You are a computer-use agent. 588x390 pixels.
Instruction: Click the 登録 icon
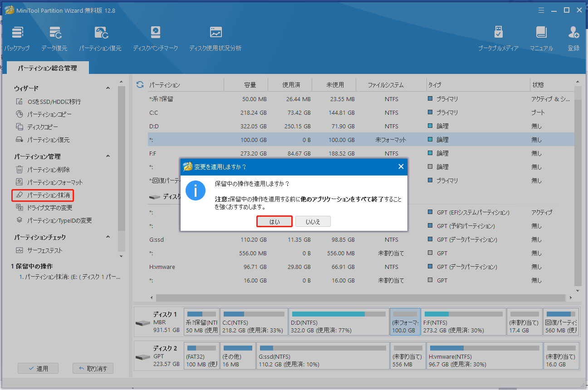pos(573,39)
